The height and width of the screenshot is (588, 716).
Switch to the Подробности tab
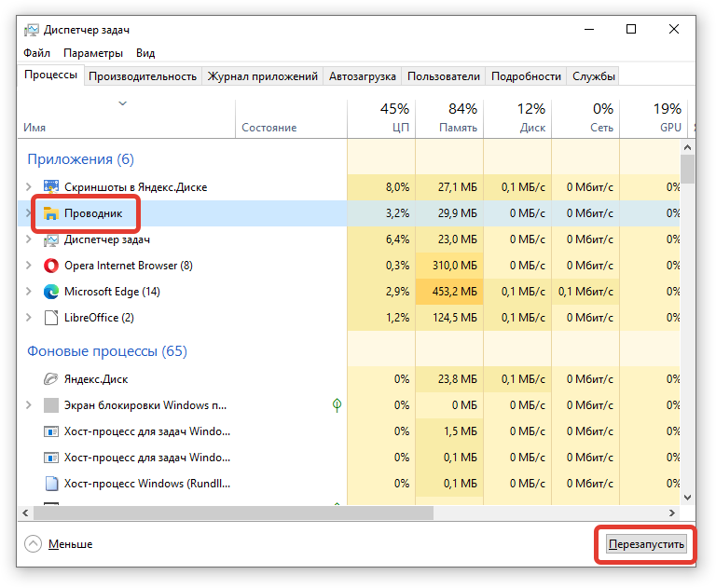click(526, 76)
